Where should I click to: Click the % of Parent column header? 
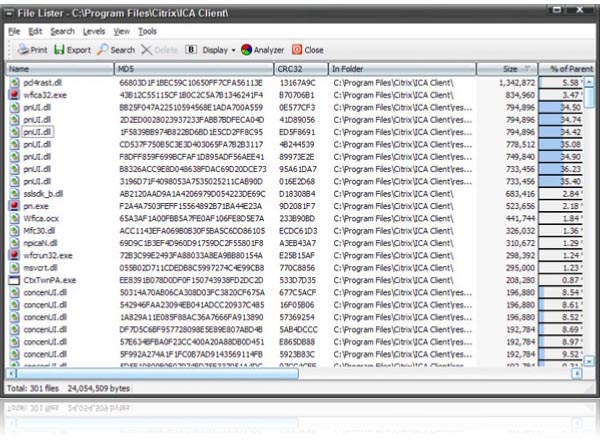(x=565, y=69)
